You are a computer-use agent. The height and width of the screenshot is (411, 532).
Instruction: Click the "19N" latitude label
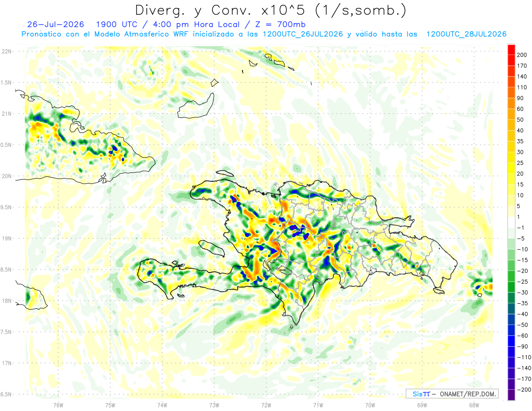[x=7, y=238]
